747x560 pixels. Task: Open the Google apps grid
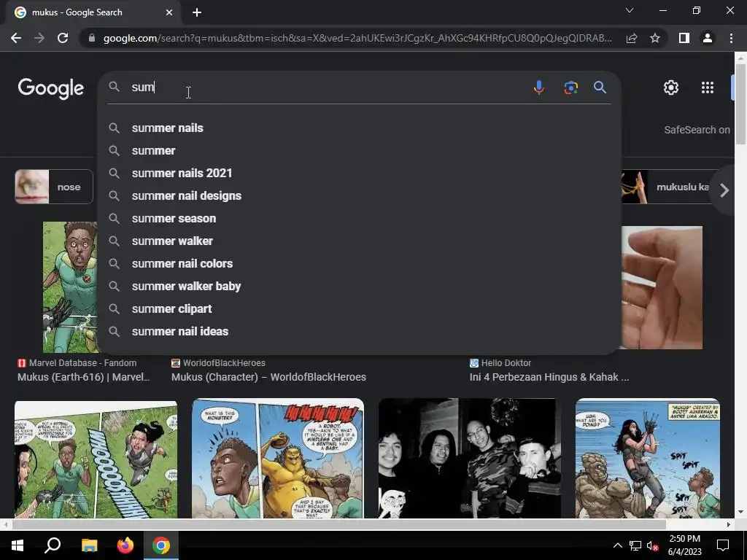tap(708, 87)
